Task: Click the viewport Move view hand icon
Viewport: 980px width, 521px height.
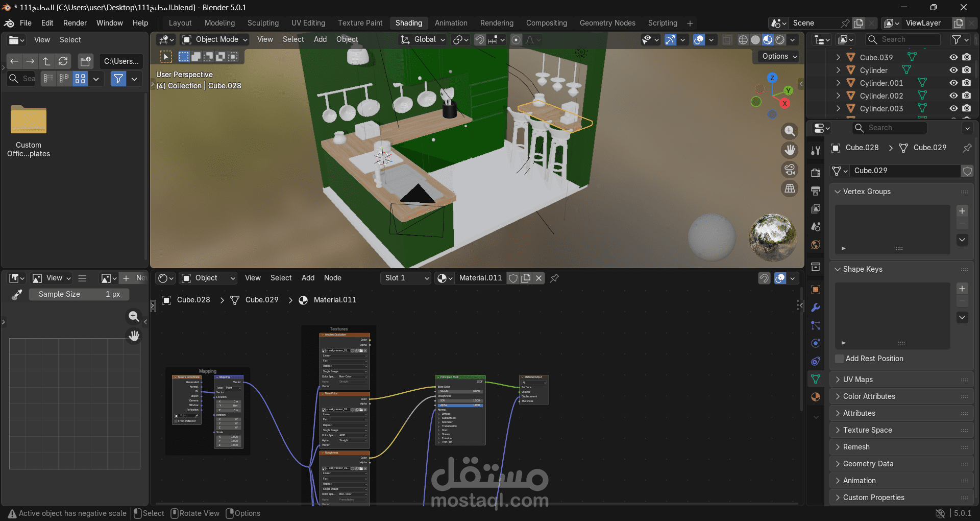Action: 790,150
